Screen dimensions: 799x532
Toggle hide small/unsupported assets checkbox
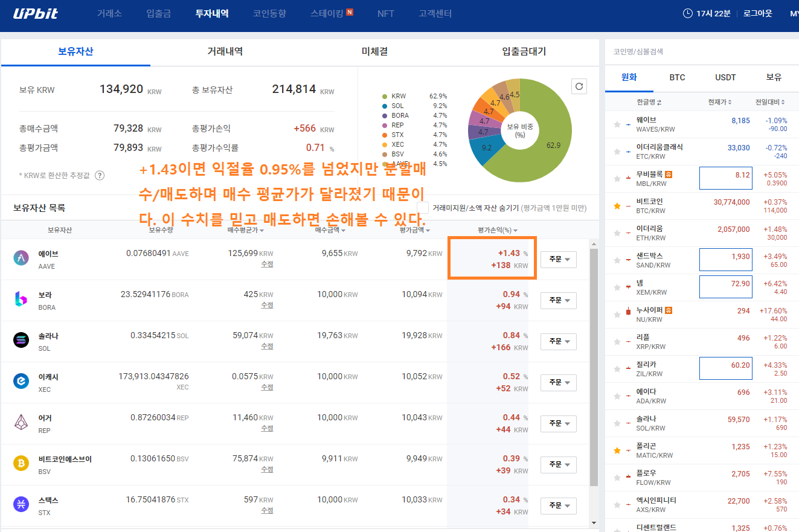point(423,208)
